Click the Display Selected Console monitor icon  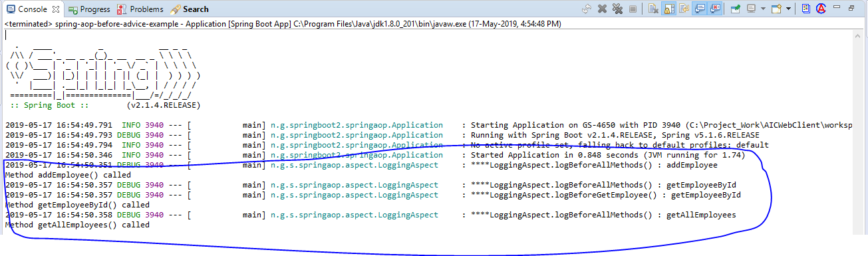click(751, 9)
